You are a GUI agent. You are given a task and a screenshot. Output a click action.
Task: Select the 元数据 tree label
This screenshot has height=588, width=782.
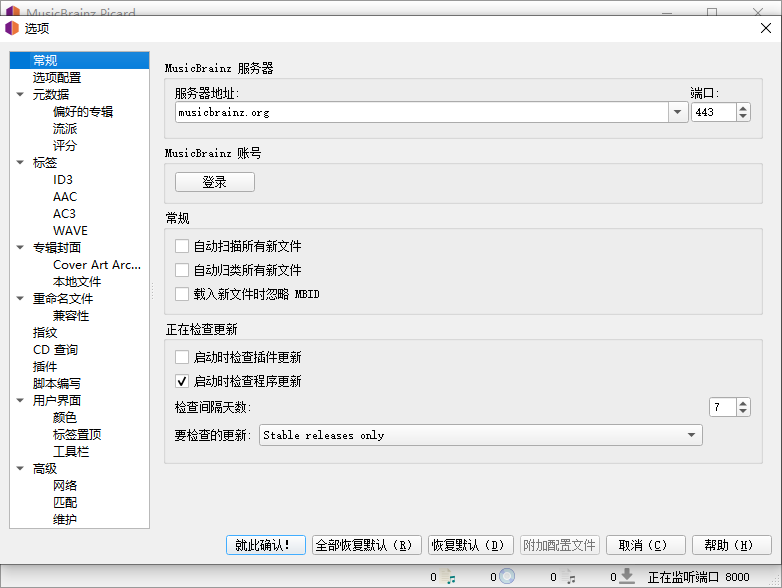pyautogui.click(x=51, y=94)
